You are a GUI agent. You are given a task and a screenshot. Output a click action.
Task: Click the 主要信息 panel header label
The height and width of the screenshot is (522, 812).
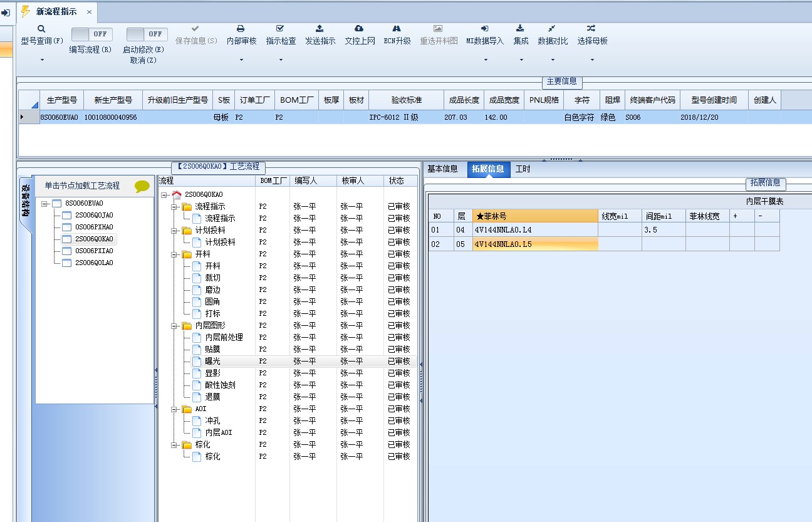pos(562,81)
